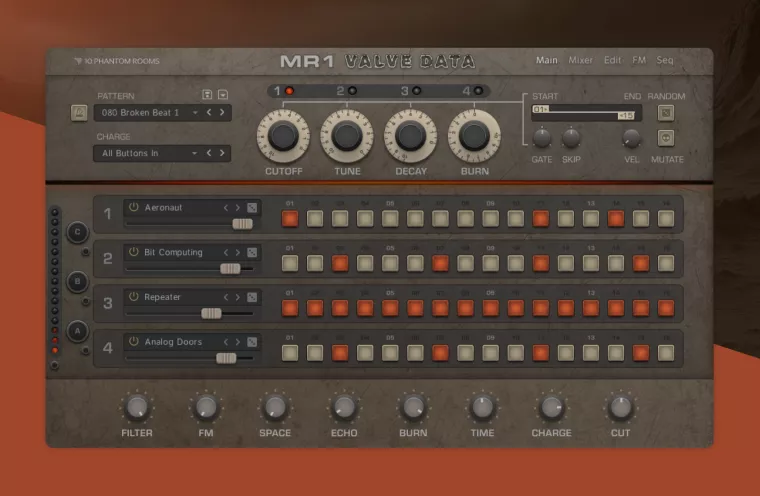Image resolution: width=760 pixels, height=496 pixels.
Task: Click the RANDOM dice button
Action: coord(666,113)
